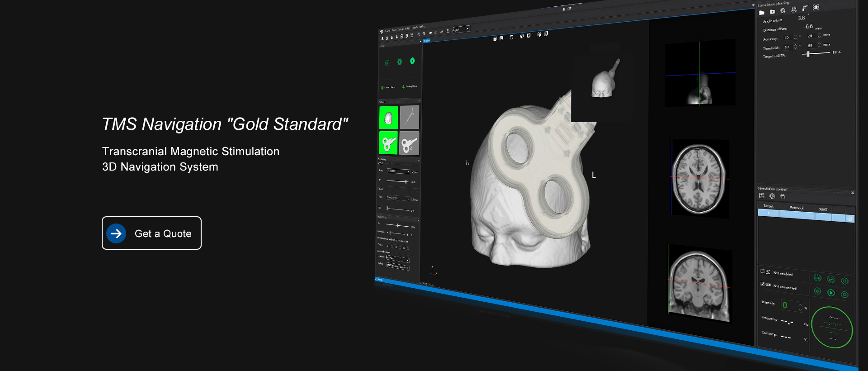868x371 pixels.
Task: Click the stimulator power-on icon
Action: click(817, 278)
